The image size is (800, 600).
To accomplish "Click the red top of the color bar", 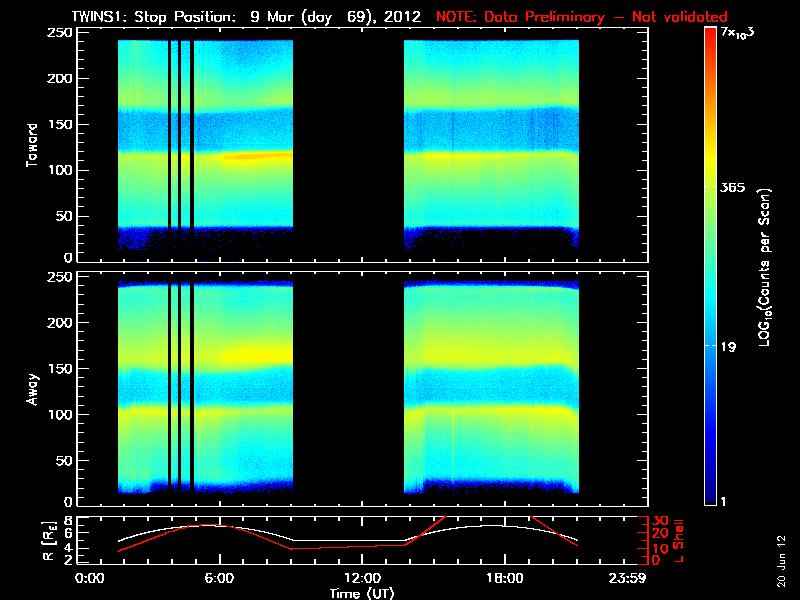I will pos(710,35).
